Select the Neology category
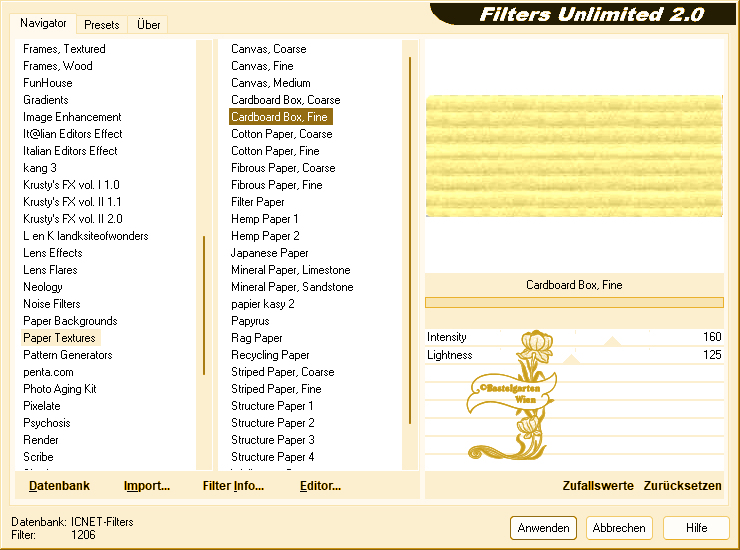 (42, 287)
